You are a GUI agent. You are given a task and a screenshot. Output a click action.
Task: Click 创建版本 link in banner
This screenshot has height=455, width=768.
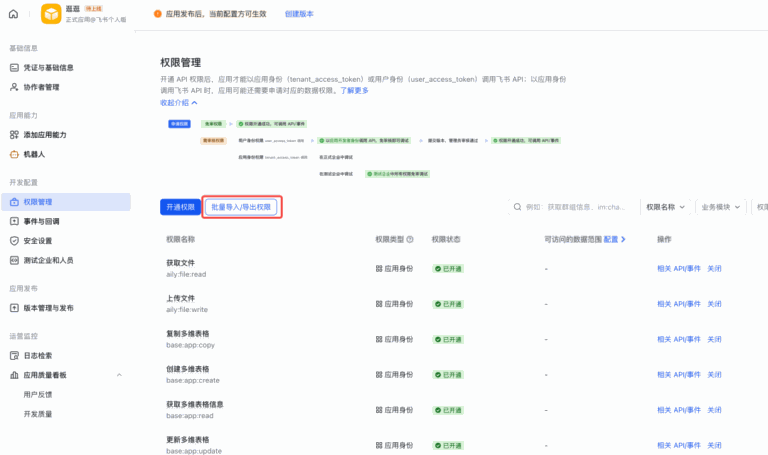coord(299,14)
